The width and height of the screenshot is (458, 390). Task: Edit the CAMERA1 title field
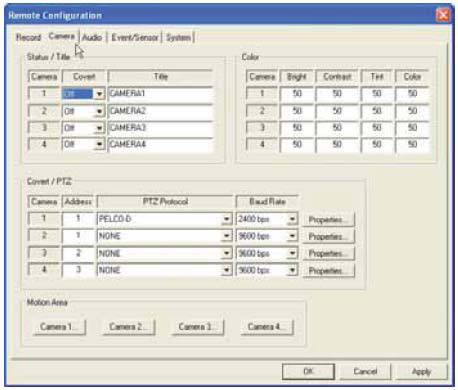tap(160, 94)
